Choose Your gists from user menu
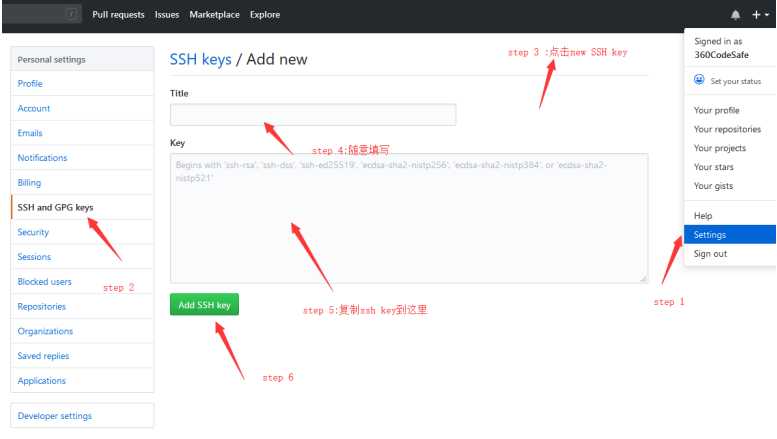The width and height of the screenshot is (777, 439). pyautogui.click(x=730, y=186)
